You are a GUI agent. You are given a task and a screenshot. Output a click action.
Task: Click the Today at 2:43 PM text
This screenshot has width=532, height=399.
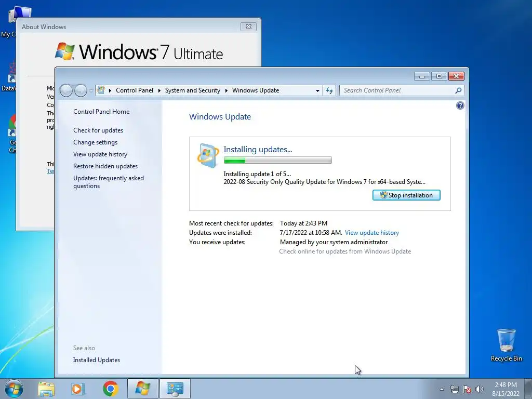point(303,223)
